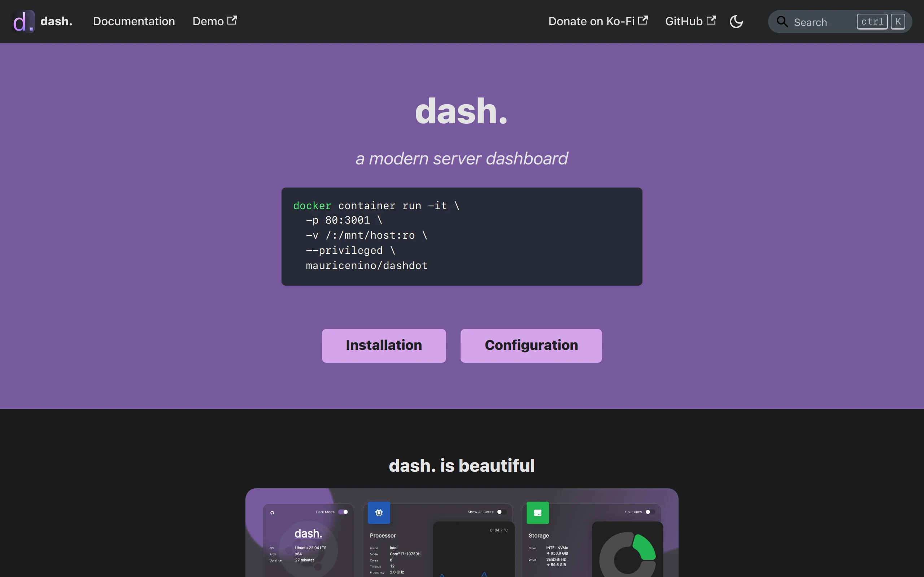Open the Documentation page
This screenshot has width=924, height=577.
pyautogui.click(x=134, y=21)
